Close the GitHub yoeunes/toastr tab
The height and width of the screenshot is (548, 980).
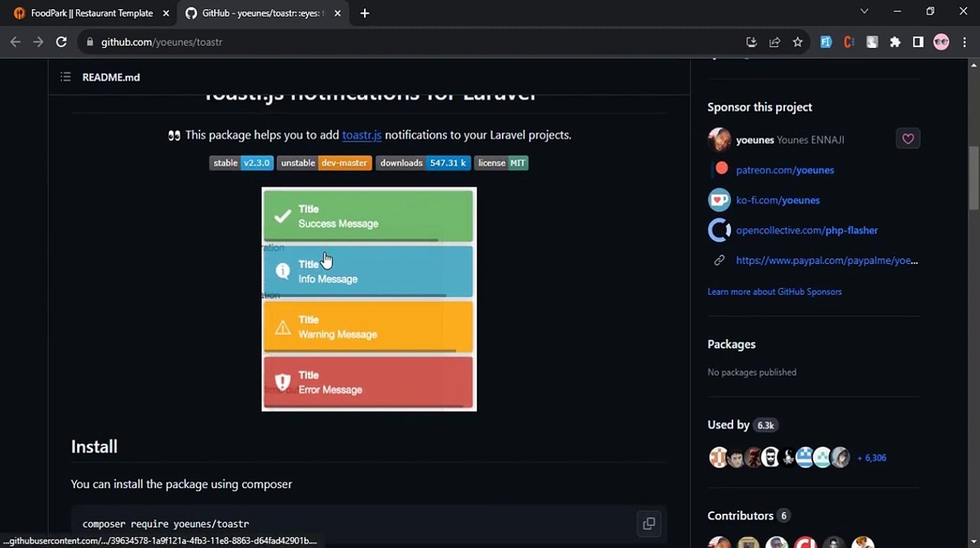click(337, 13)
